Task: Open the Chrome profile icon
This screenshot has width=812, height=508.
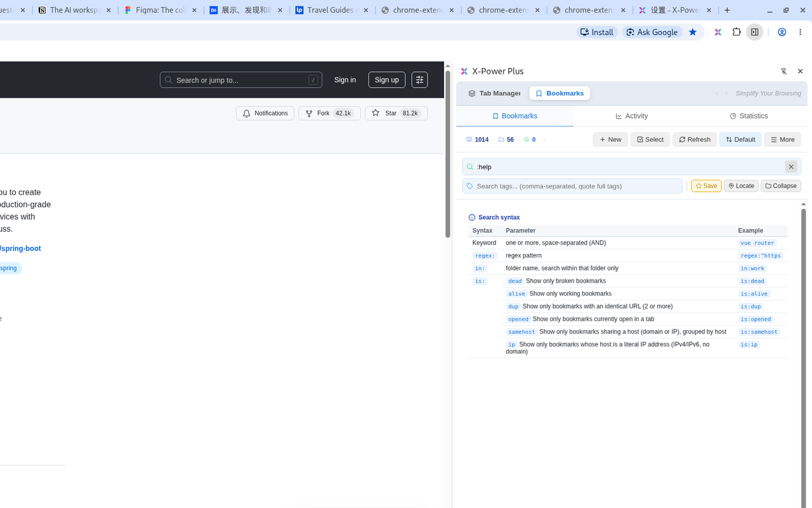Action: coord(782,32)
